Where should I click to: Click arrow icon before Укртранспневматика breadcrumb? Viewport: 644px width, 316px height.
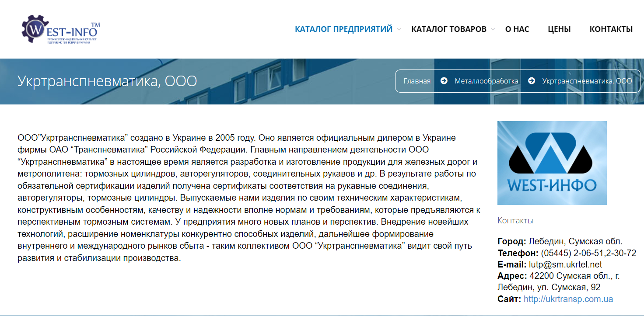(532, 81)
